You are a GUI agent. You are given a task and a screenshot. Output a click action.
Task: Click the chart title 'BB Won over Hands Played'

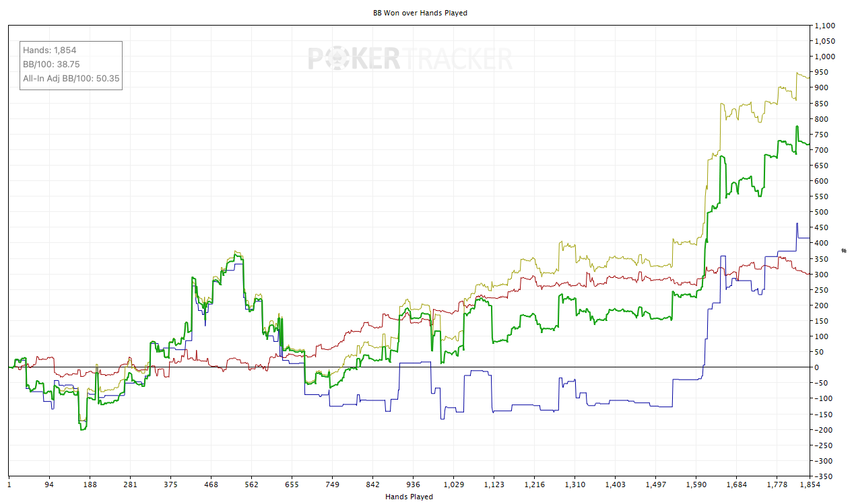coord(420,13)
